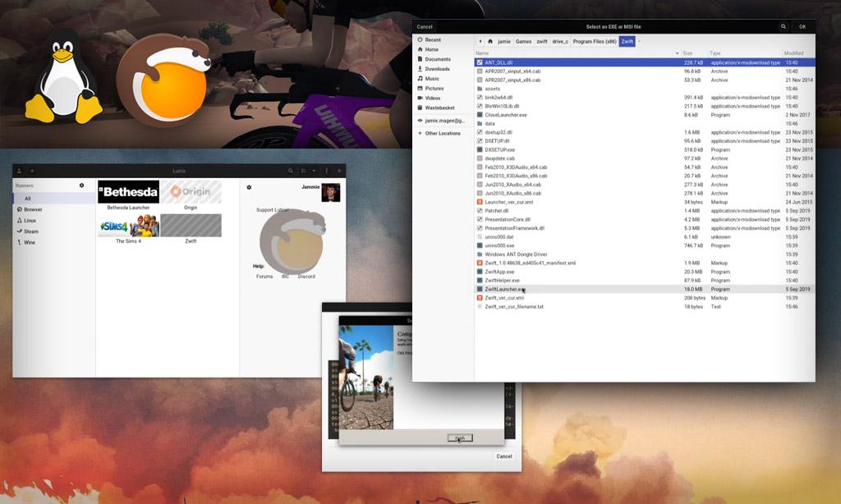Open the assets folder in file list
This screenshot has width=841, height=504.
(x=645, y=89)
